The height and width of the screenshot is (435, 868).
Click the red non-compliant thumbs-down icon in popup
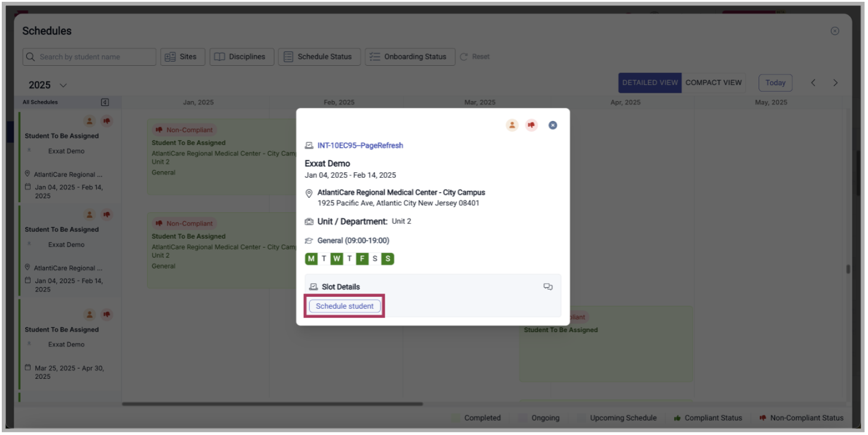tap(531, 125)
